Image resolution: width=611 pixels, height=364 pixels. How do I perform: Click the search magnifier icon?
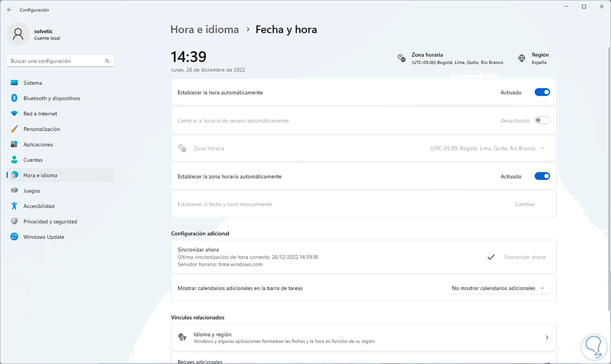[107, 61]
